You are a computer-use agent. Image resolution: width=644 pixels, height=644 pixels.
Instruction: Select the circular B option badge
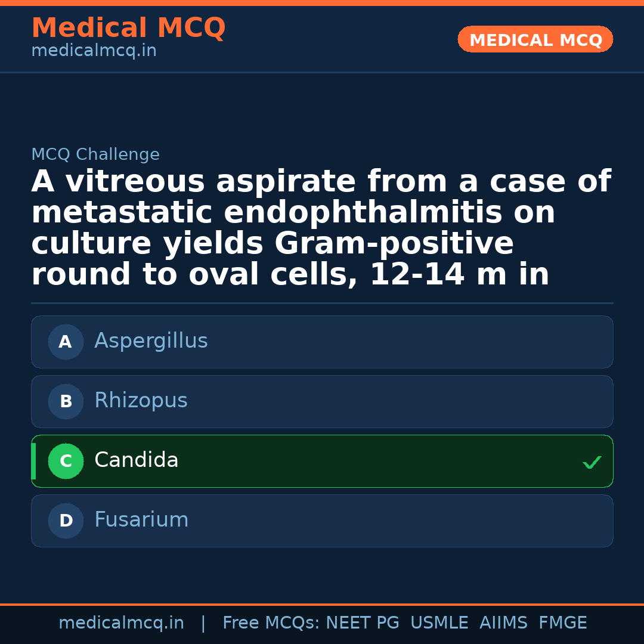point(66,401)
